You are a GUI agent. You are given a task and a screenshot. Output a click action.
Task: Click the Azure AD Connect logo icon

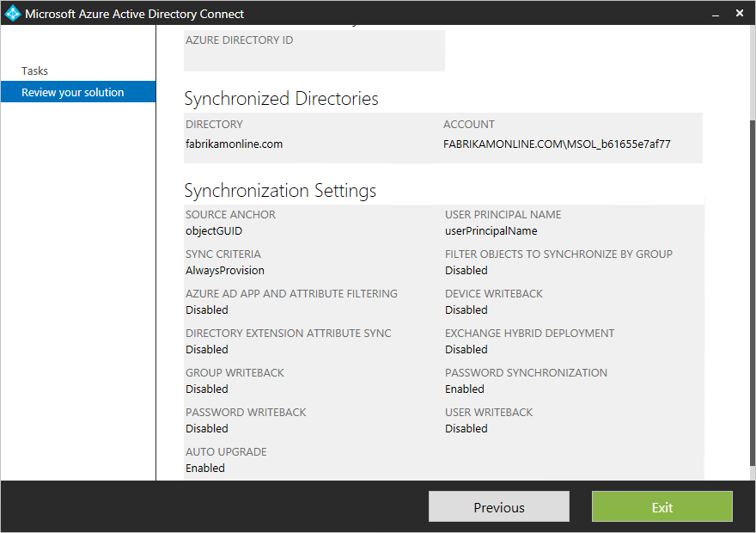tap(11, 12)
